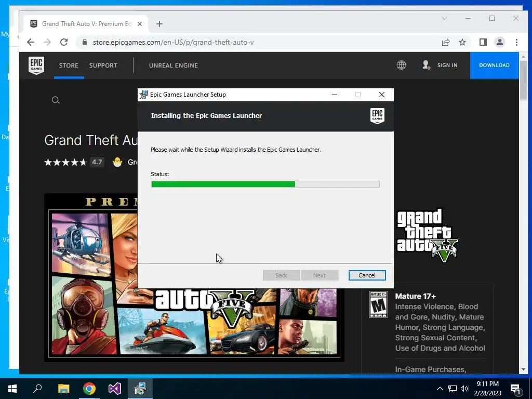
Task: Open the language globe icon
Action: point(402,65)
